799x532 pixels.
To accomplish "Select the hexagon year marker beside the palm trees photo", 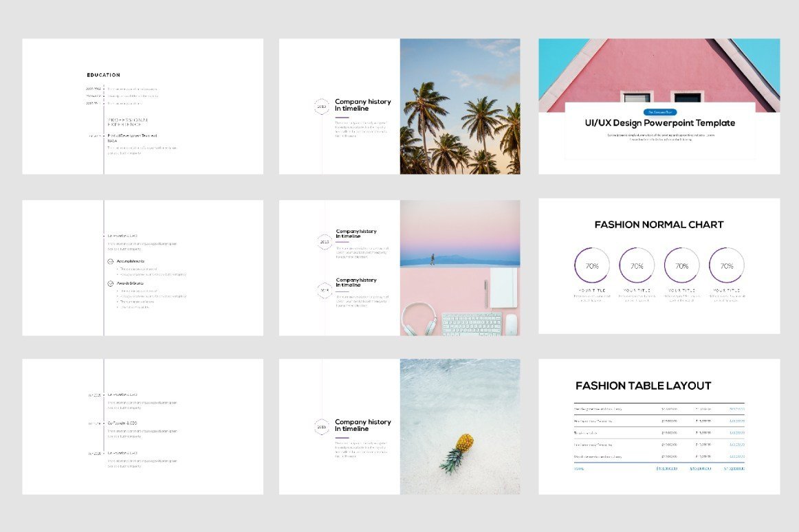I will 322,107.
